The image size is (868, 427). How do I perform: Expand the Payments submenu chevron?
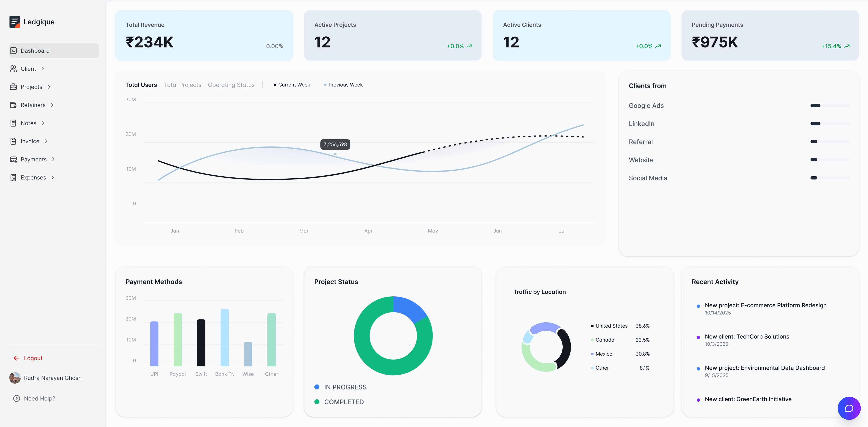(53, 159)
